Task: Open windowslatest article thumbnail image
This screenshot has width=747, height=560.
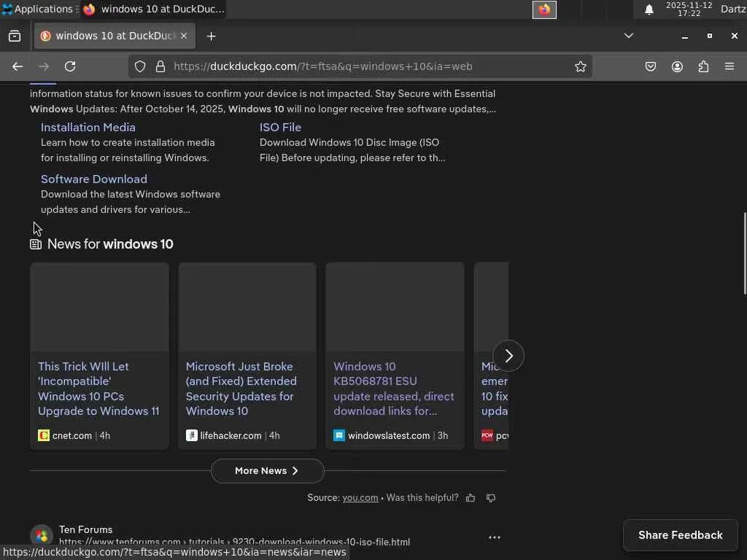Action: coord(395,307)
